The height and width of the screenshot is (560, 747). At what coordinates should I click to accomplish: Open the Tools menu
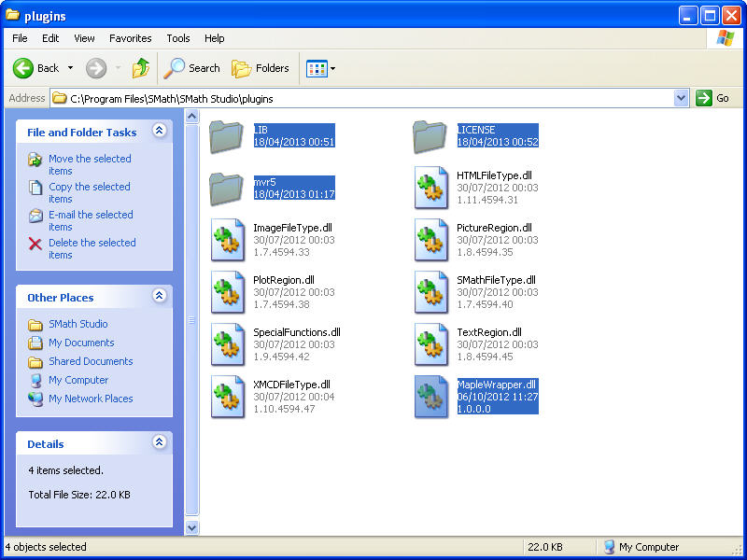(177, 38)
